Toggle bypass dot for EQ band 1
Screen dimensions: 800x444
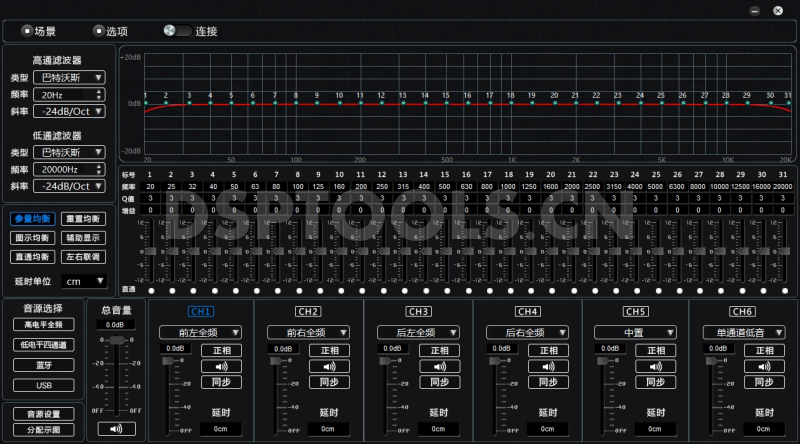tap(151, 291)
